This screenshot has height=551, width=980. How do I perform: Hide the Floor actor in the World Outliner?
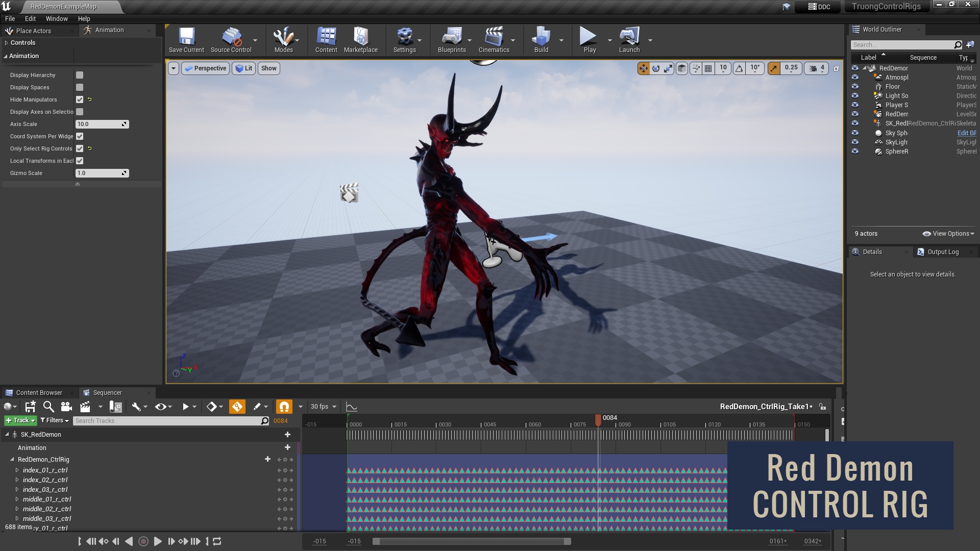tap(855, 86)
